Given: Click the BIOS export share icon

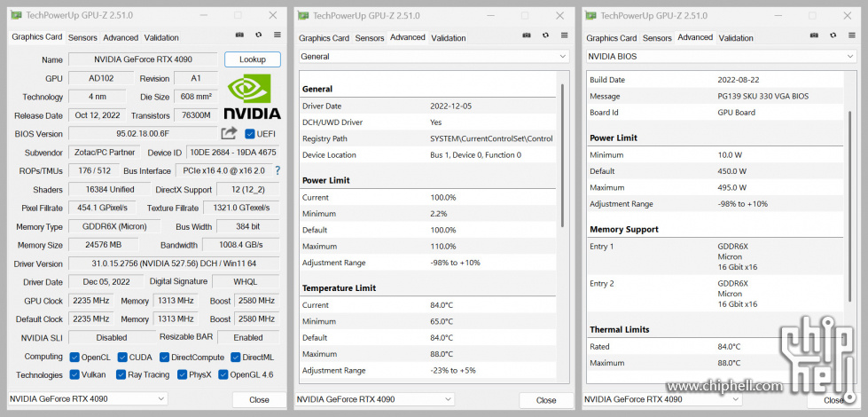Looking at the screenshot, I should click(229, 133).
